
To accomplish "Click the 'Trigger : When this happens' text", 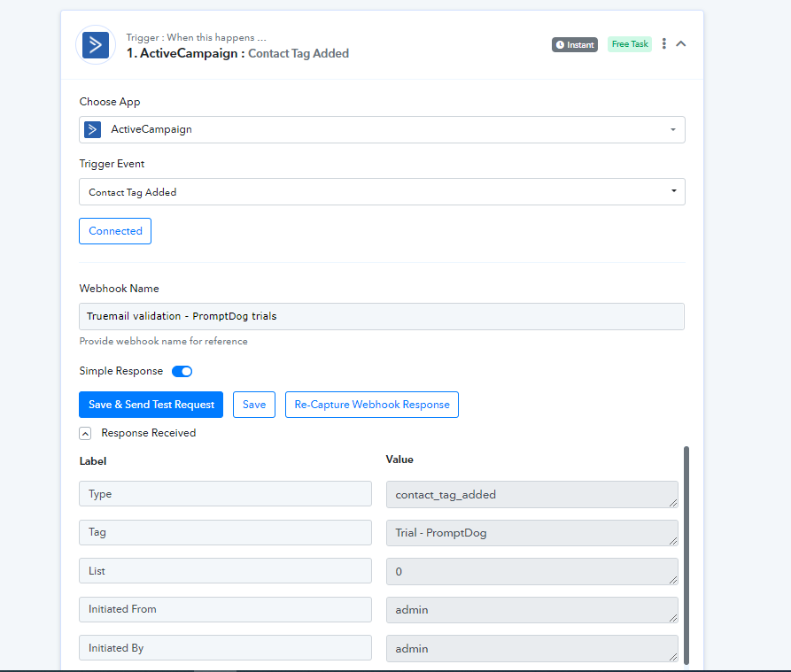I will tap(196, 37).
